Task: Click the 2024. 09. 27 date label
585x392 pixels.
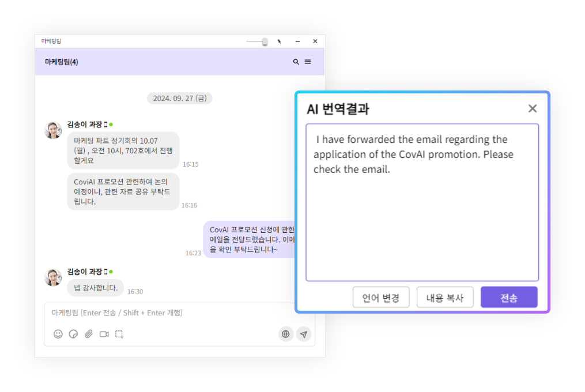Action: pos(179,99)
